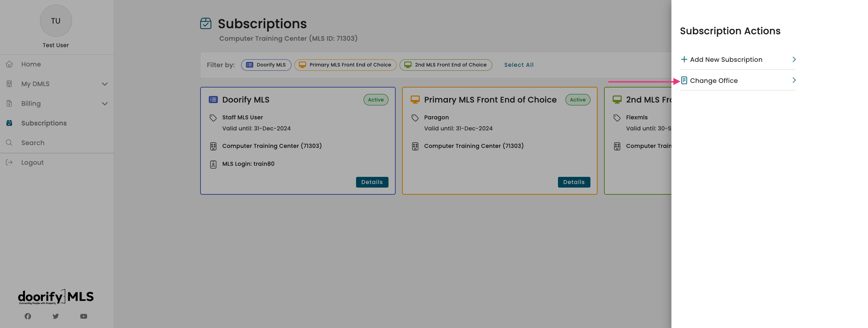Choose Change Office action

714,80
